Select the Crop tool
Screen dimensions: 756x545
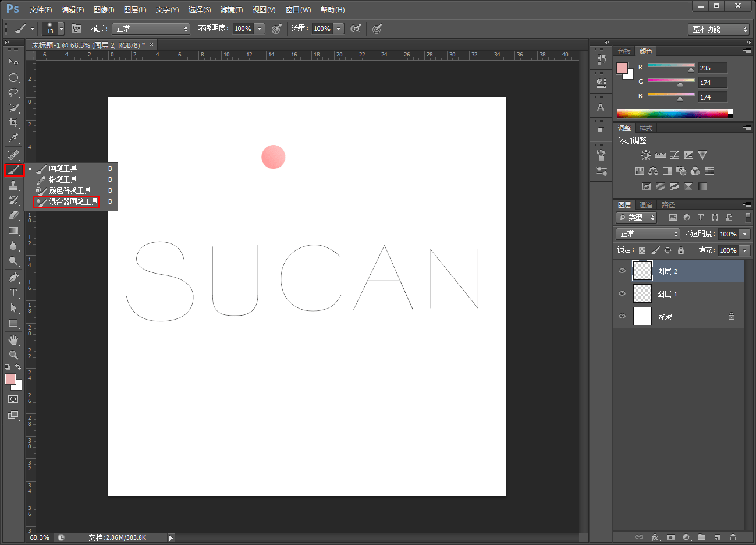[13, 123]
